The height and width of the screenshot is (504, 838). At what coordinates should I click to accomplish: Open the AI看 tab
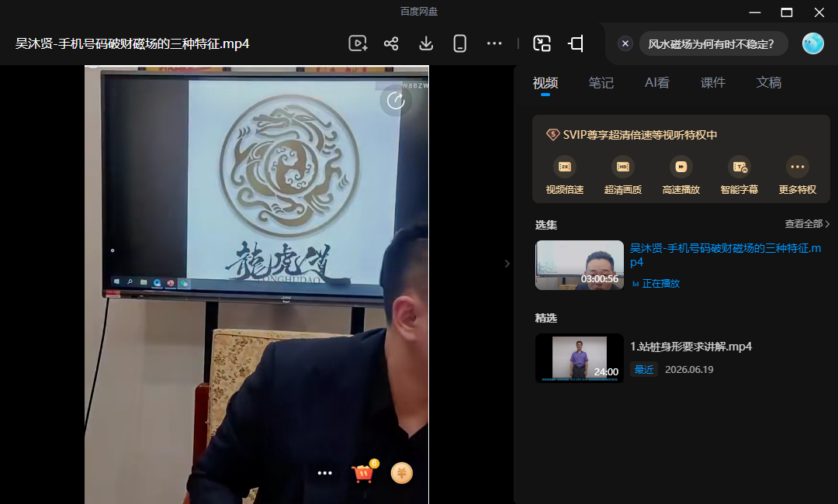tap(657, 83)
